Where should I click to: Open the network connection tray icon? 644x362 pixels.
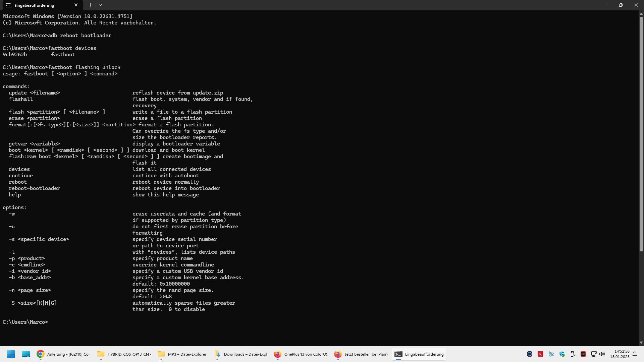click(594, 354)
